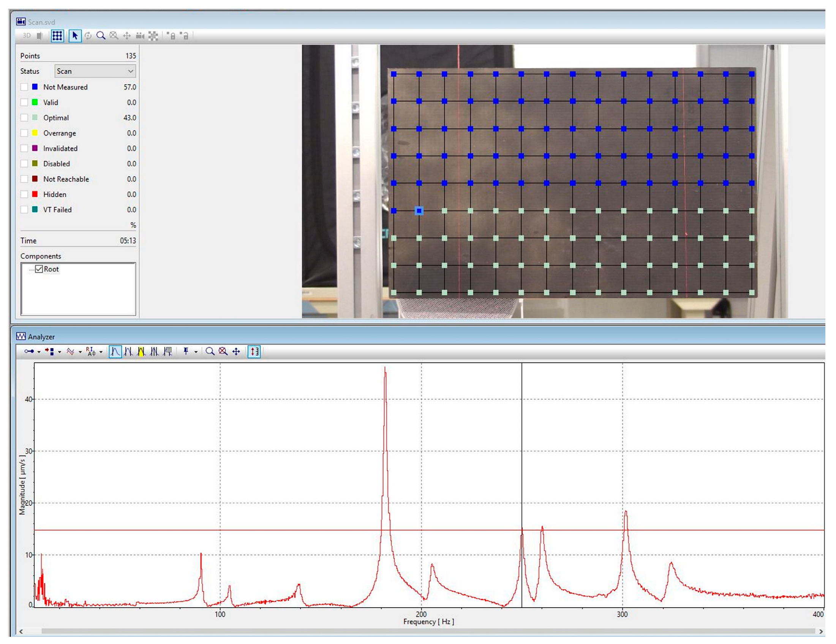836x644 pixels.
Task: Uncheck the Root component checkbox
Action: click(x=39, y=269)
